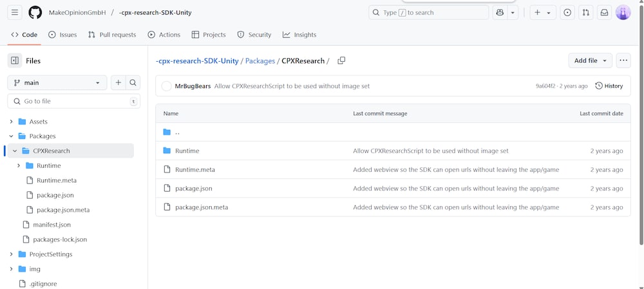The height and width of the screenshot is (289, 644).
Task: Open the notifications inbox icon
Action: point(604,12)
